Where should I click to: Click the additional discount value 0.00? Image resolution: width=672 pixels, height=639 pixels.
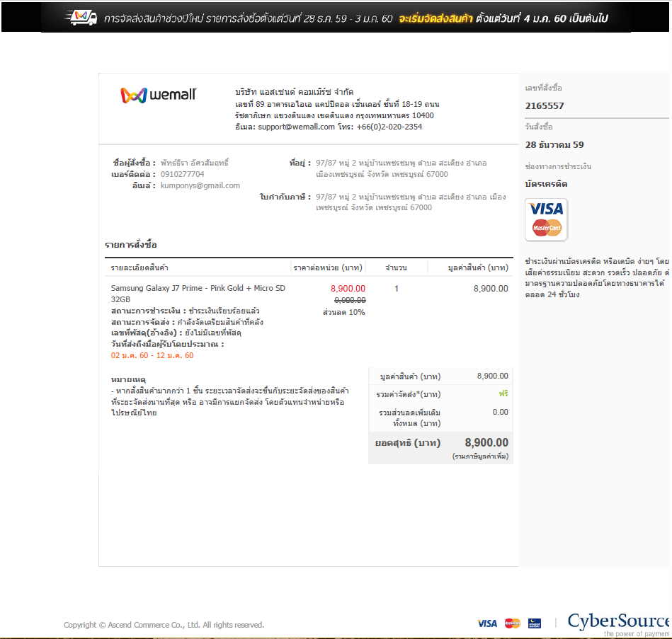pyautogui.click(x=500, y=412)
